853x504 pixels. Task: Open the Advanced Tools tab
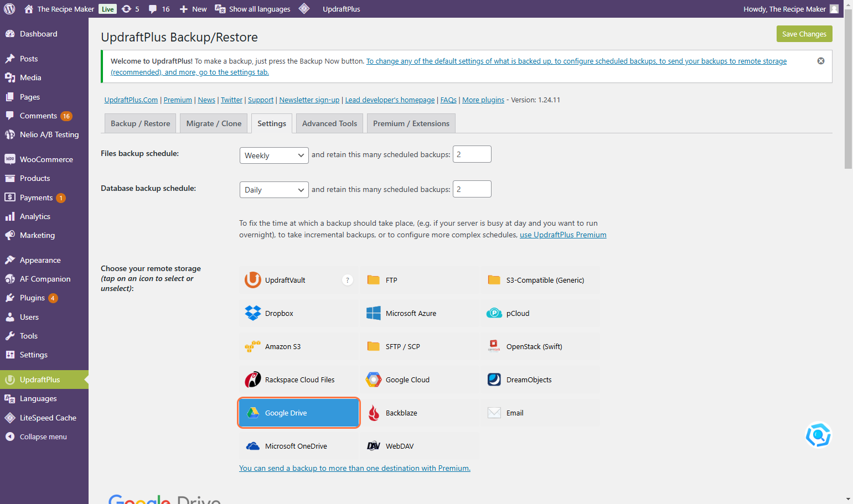point(329,123)
